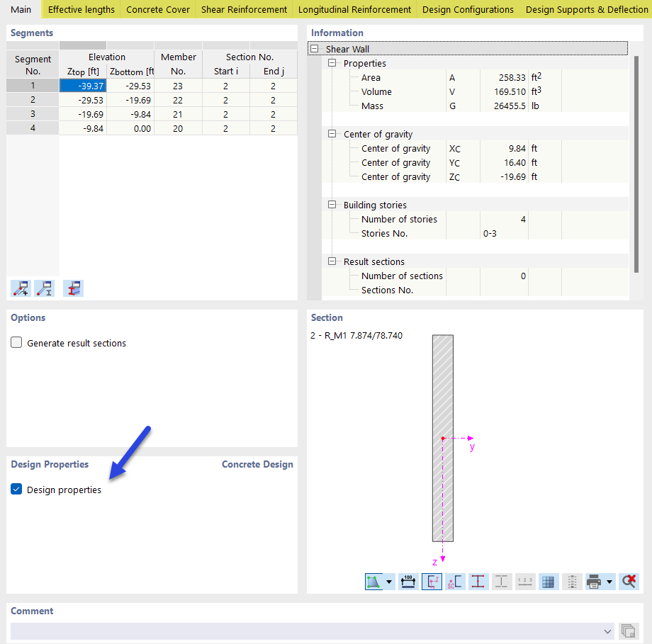Toggle coordinate axes display in Section view

[x=432, y=582]
